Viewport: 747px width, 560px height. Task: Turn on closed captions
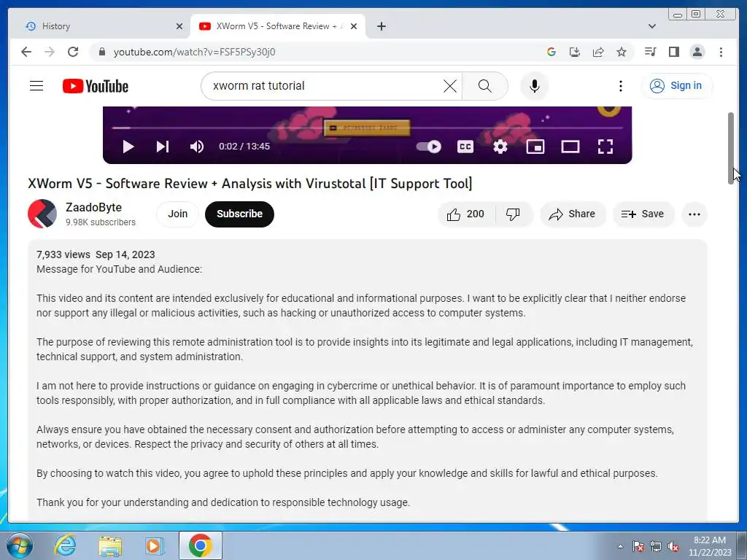tap(465, 147)
